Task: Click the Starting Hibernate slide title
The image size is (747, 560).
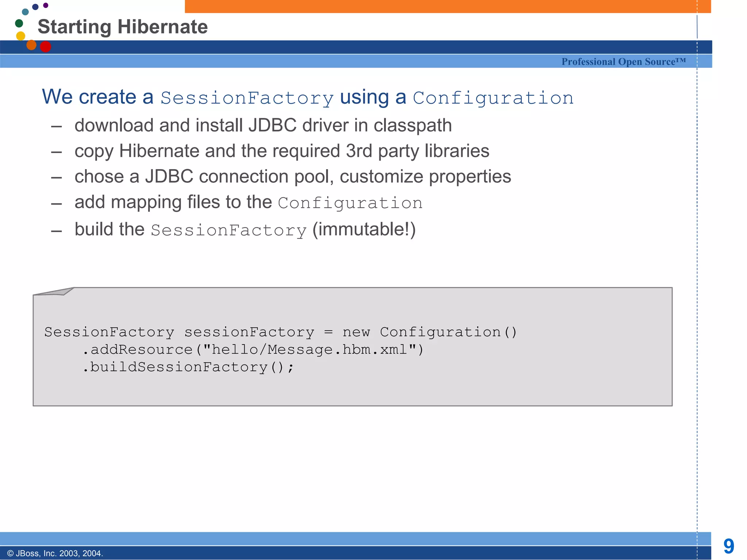Action: point(123,27)
